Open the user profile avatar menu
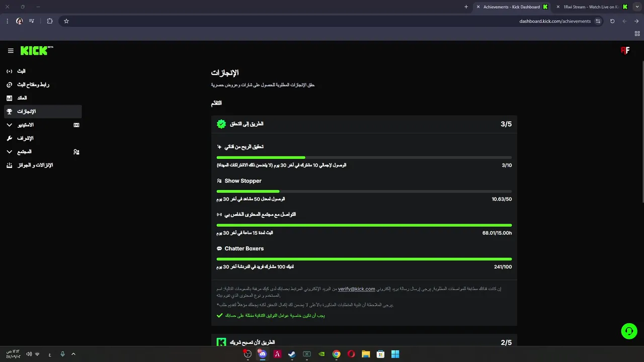The height and width of the screenshot is (362, 644). [625, 50]
